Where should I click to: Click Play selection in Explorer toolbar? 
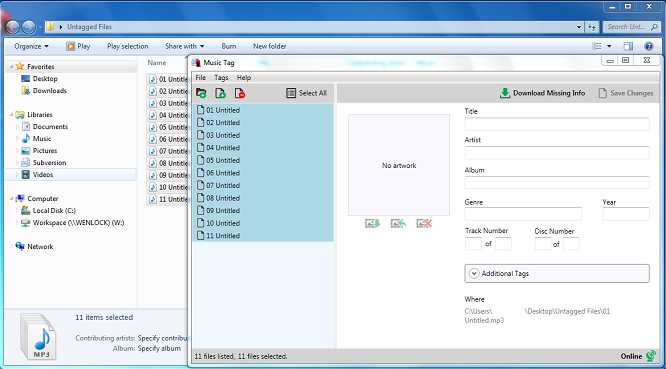(x=127, y=46)
